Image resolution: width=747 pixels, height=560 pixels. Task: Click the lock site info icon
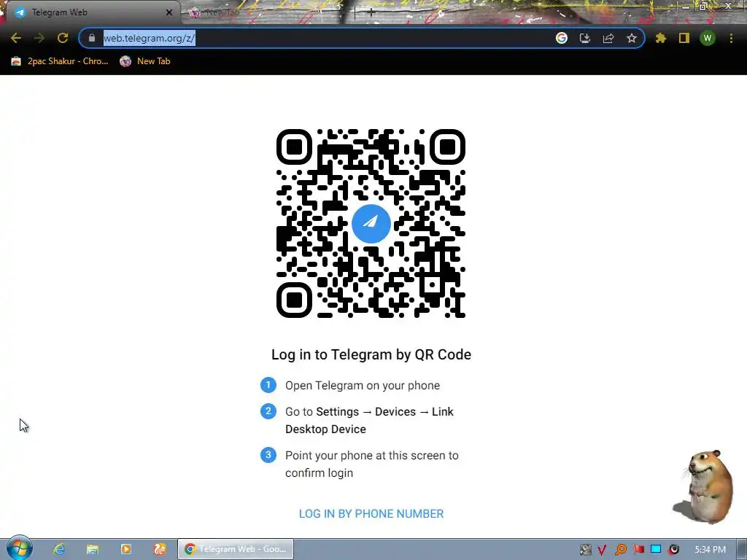[x=92, y=38]
